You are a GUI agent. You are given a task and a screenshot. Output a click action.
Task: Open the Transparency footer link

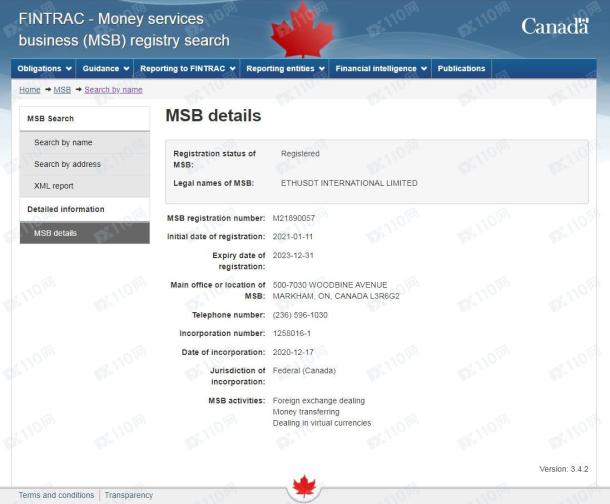[129, 495]
